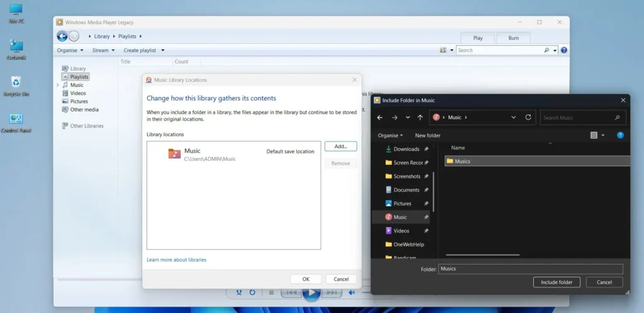Expand the Music node in navigation pane
This screenshot has width=644, height=313.
click(57, 85)
